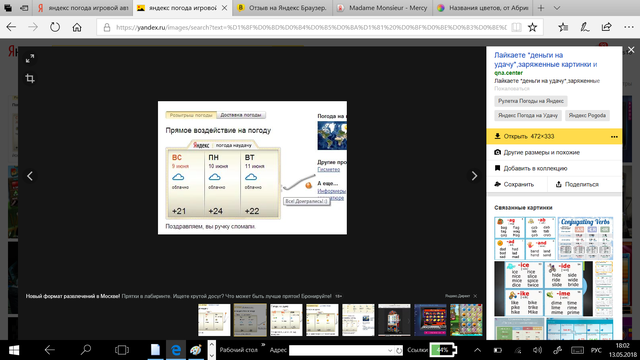Select 'Рулетка Погоды на Яндекс' tag

tap(531, 101)
